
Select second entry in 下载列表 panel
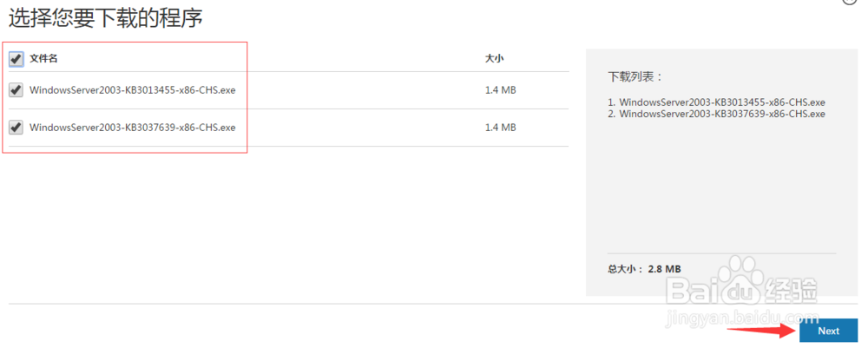coord(716,114)
